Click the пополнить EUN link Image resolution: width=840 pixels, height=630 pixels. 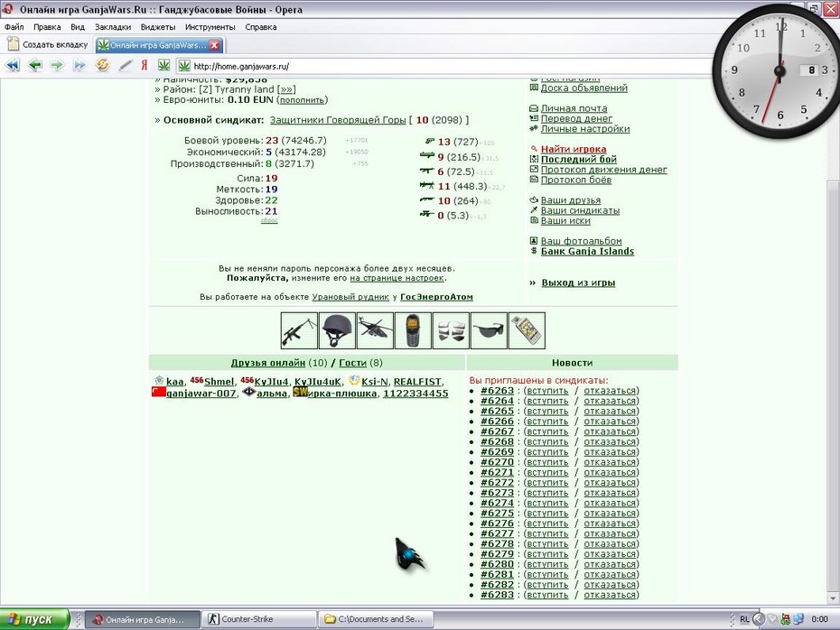(303, 100)
